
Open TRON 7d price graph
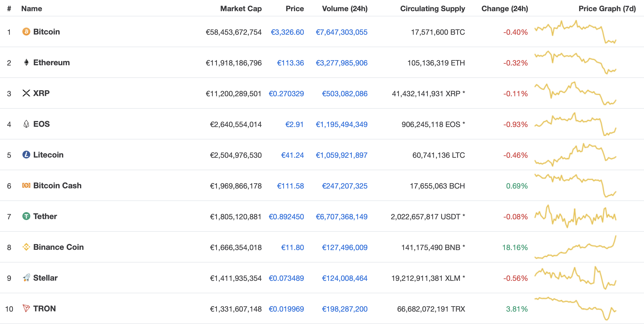(575, 309)
